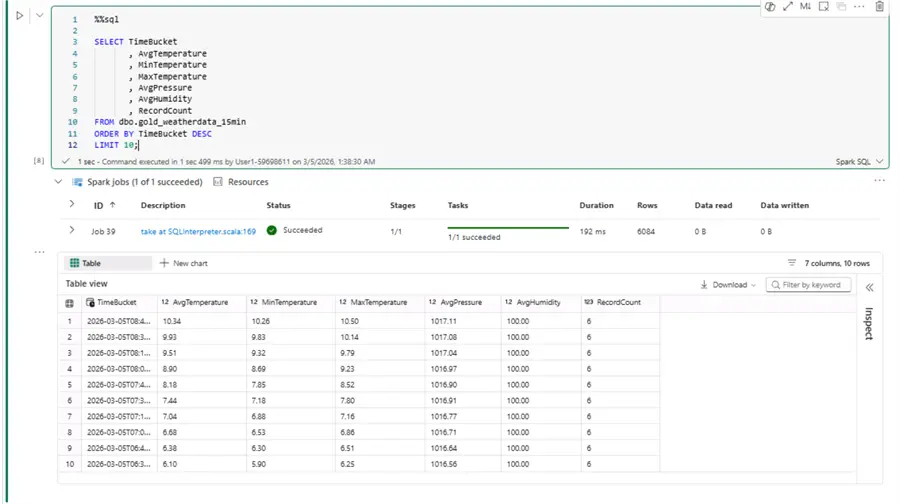Collapse the Spark jobs section chevron

[x=58, y=182]
